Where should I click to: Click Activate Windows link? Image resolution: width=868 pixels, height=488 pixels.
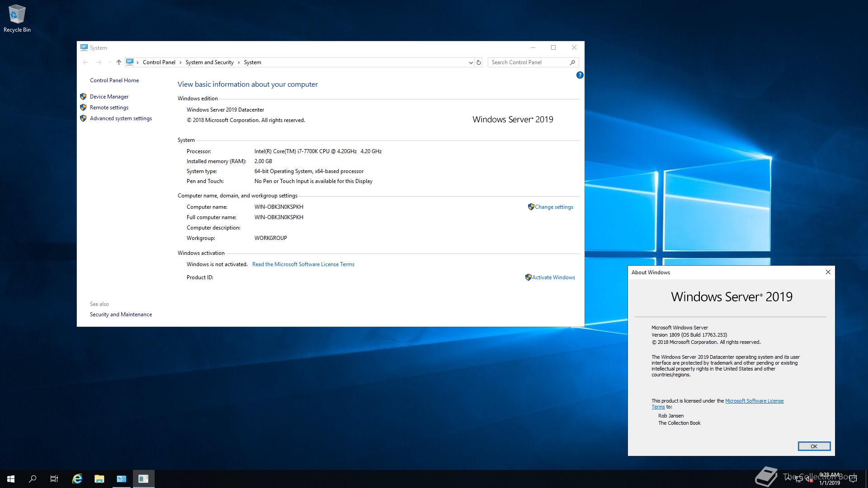pyautogui.click(x=553, y=277)
